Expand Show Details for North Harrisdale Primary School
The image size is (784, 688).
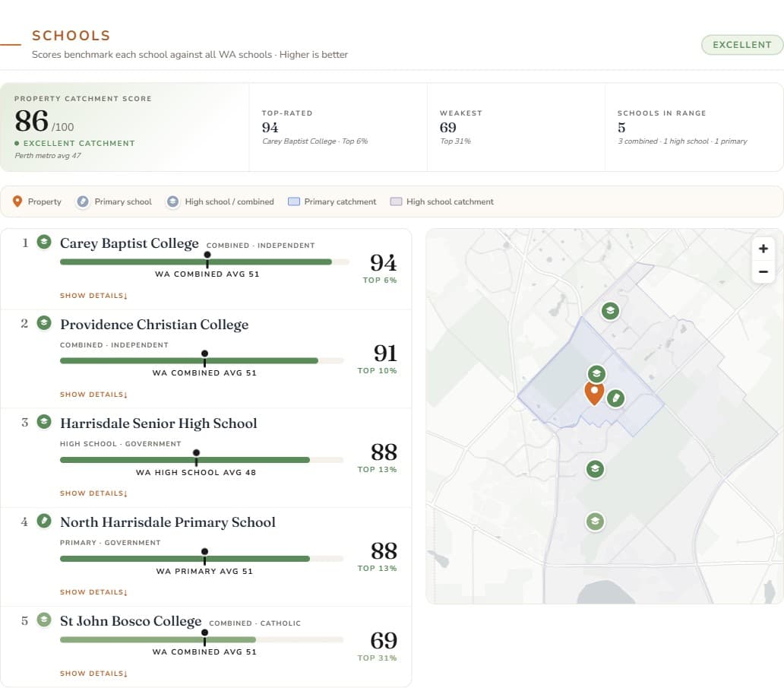[x=93, y=592]
